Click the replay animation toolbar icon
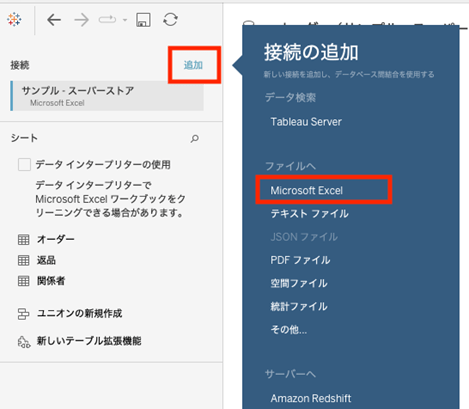Viewport: 469px width, 409px height. 107,20
